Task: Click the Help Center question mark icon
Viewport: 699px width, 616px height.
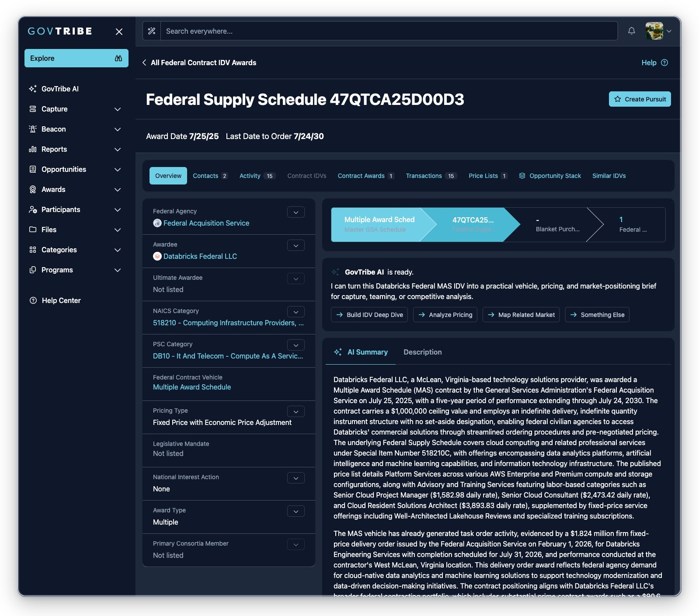Action: click(x=33, y=300)
